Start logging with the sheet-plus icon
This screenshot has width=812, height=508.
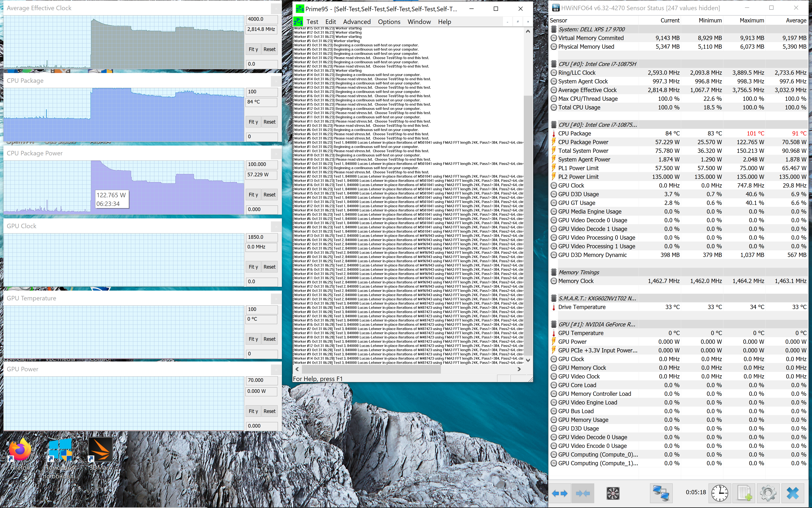[x=744, y=493]
